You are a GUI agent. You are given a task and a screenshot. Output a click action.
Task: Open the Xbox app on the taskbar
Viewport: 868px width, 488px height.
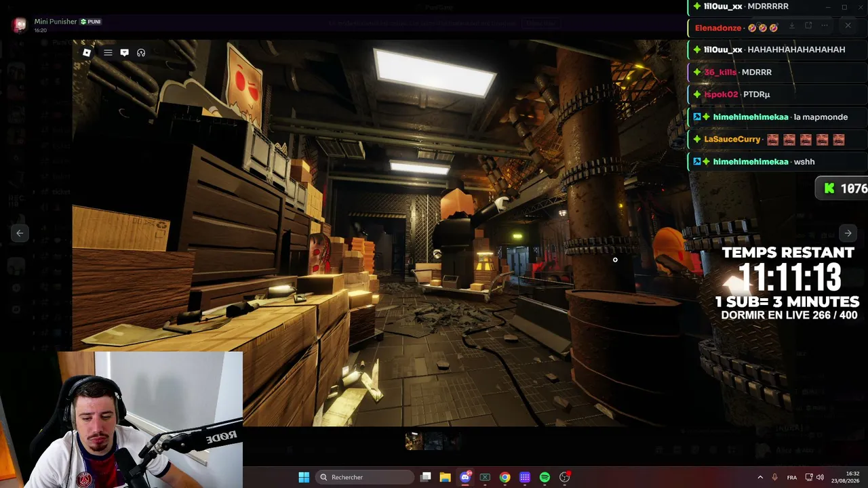click(x=485, y=477)
